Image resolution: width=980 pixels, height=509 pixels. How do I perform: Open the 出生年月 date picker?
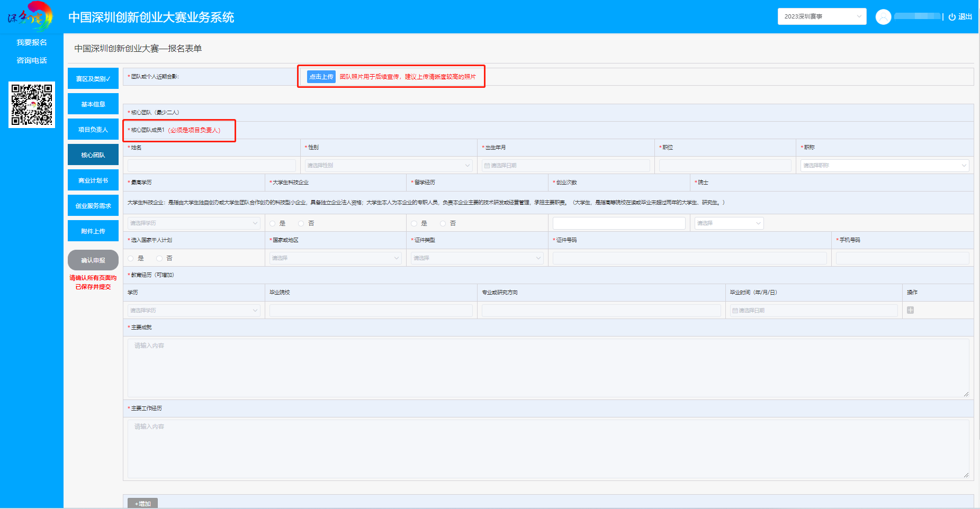point(565,166)
